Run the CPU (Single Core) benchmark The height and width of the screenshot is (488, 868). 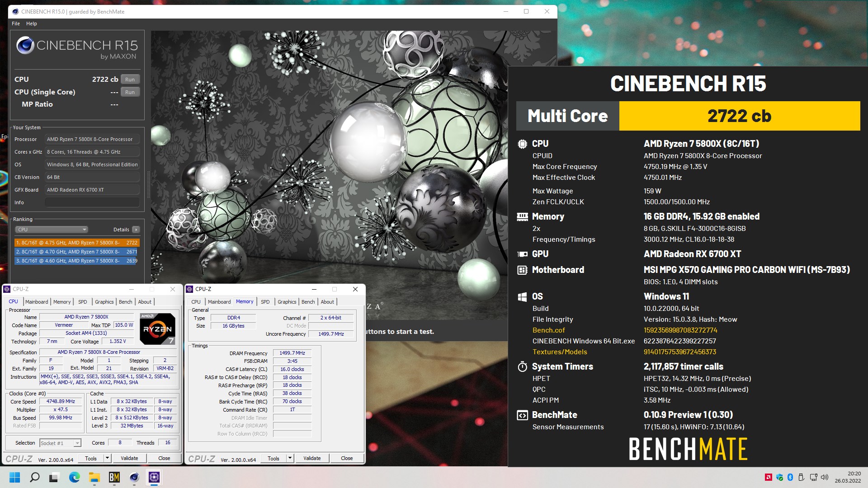[130, 92]
